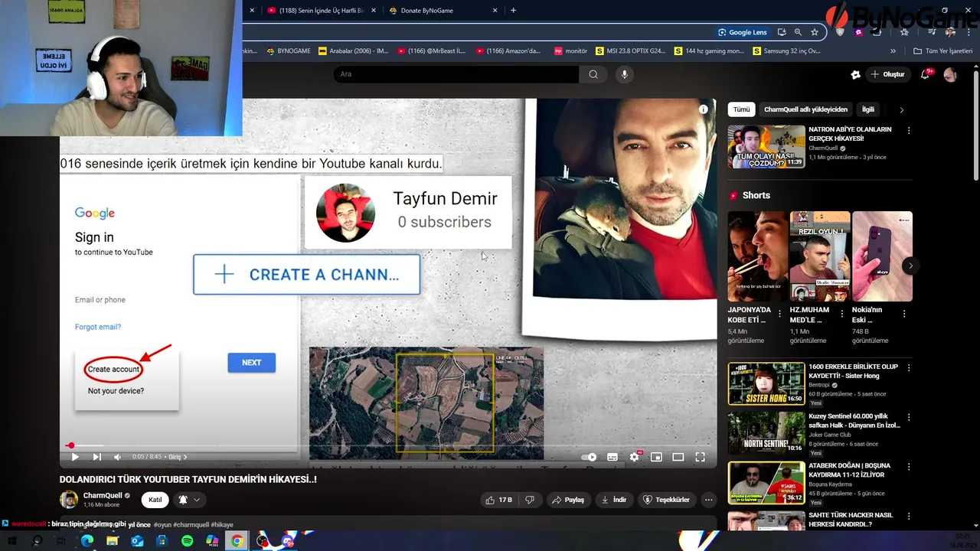
Task: Click the zoom icon in address bar
Action: click(798, 32)
